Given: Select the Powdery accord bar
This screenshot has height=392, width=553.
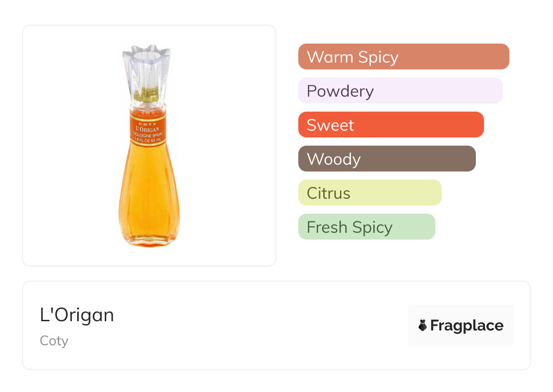Looking at the screenshot, I should click(x=400, y=91).
